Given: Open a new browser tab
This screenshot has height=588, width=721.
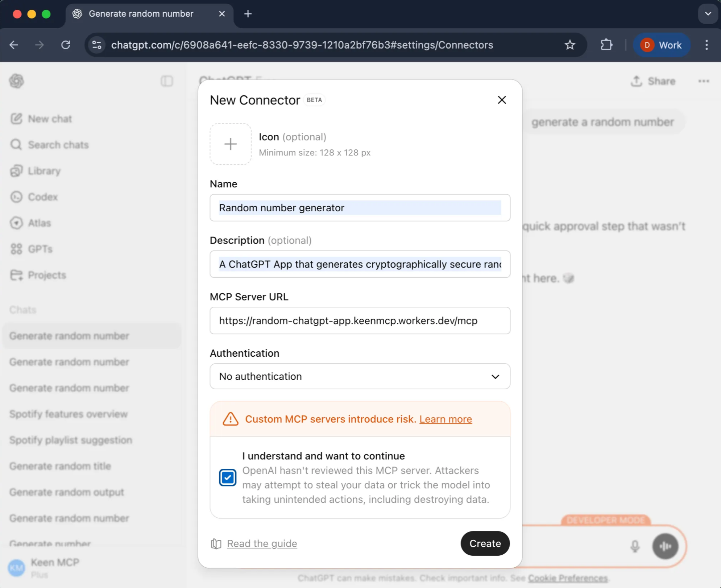Looking at the screenshot, I should pos(248,14).
